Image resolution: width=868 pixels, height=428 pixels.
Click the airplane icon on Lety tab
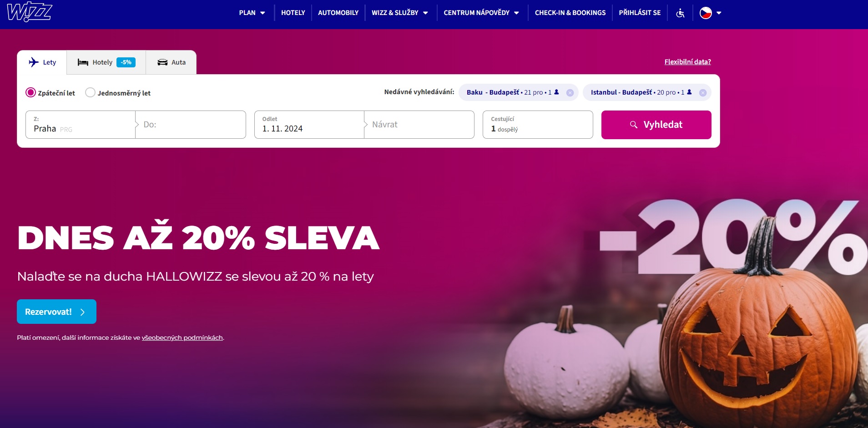coord(34,62)
